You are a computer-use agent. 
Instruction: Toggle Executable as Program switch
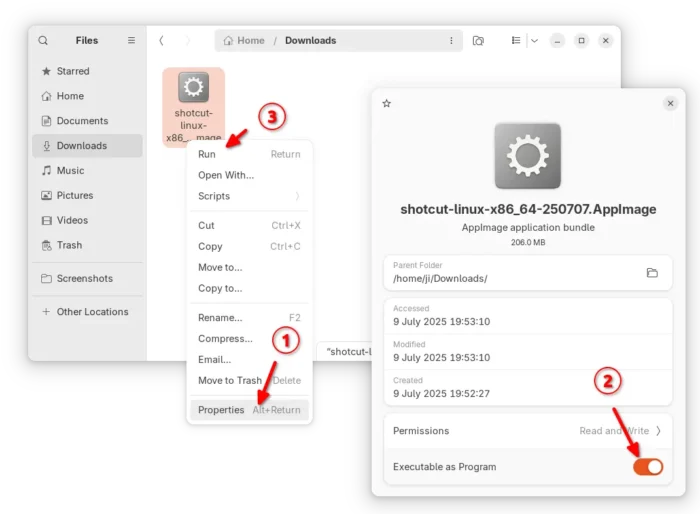pos(647,467)
